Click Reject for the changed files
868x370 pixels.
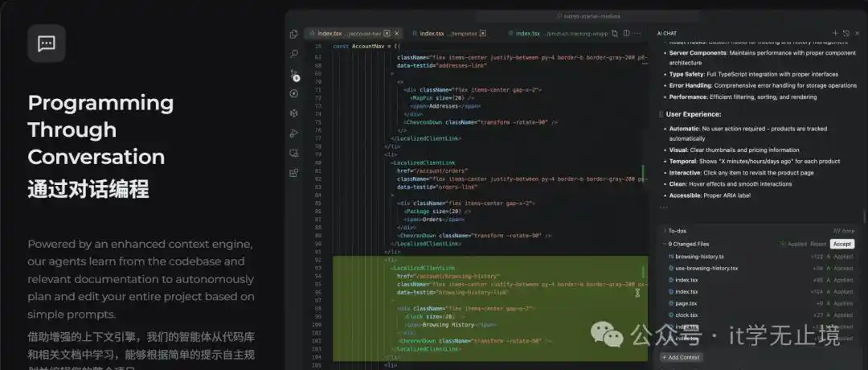click(817, 244)
